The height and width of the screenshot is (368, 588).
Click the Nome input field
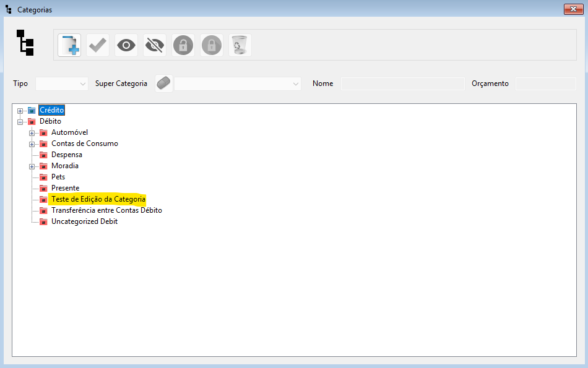point(402,84)
